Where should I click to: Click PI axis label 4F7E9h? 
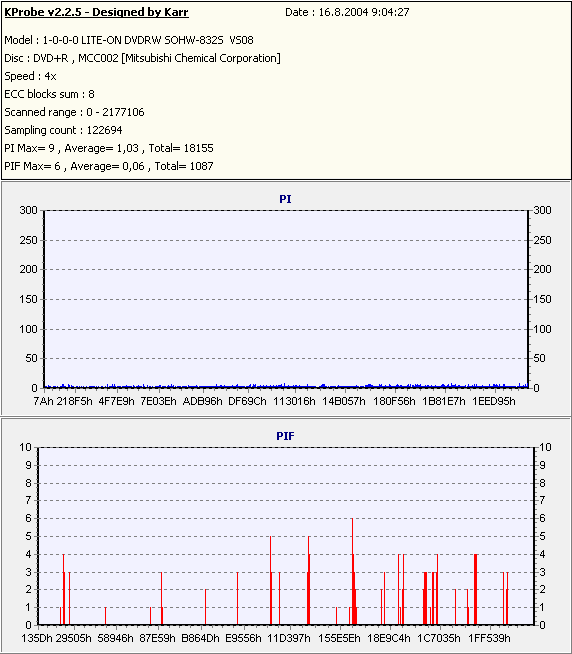point(116,401)
